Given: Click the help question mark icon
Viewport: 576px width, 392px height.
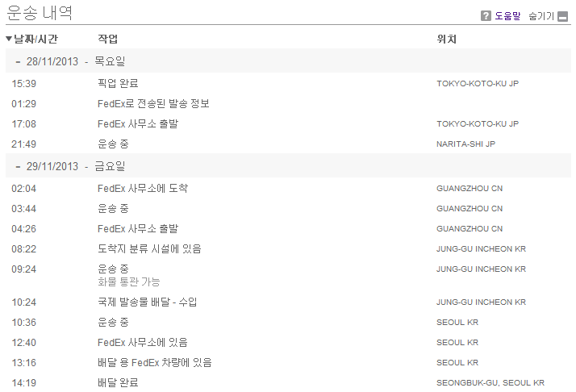Looking at the screenshot, I should pos(486,16).
